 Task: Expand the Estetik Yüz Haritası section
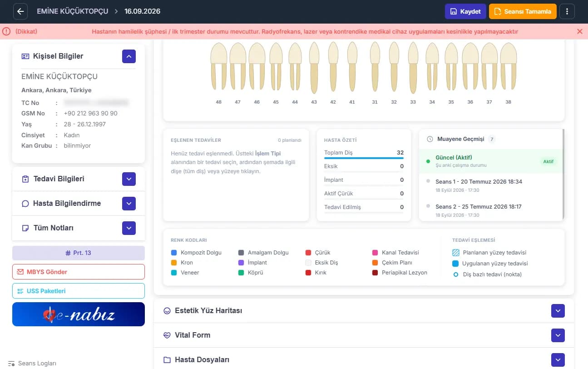tap(558, 311)
